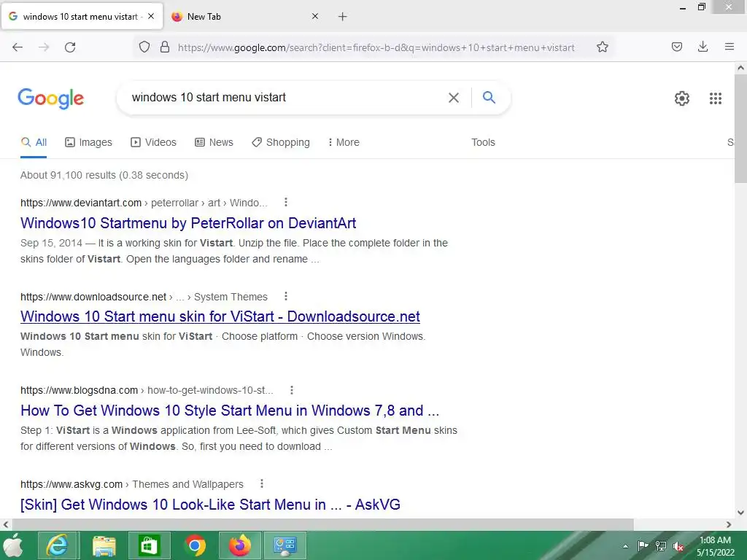The image size is (747, 560).
Task: Open the taskbar clock and date
Action: [715, 546]
